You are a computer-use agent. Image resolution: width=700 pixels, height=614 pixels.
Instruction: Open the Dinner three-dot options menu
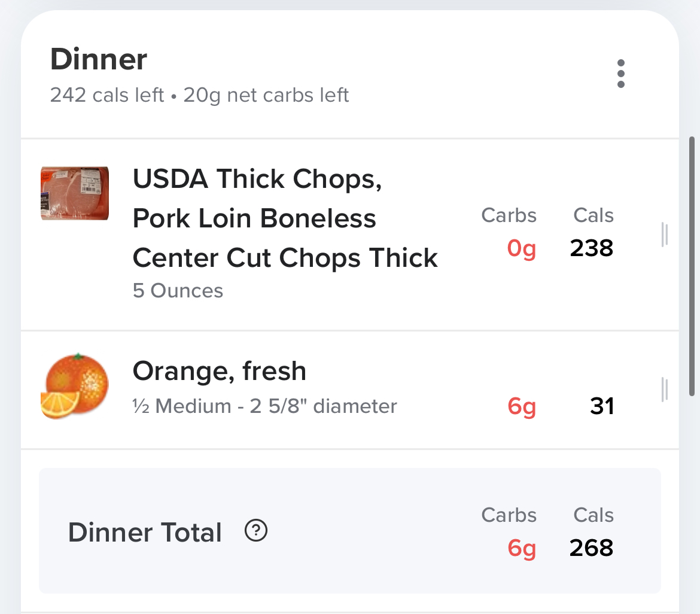pyautogui.click(x=620, y=74)
